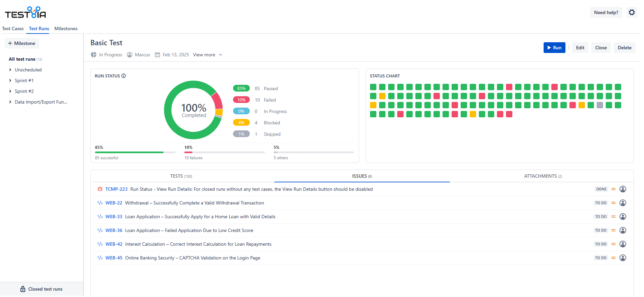Click the Run Status info icon
Screen dimensions: 644x297
point(124,76)
